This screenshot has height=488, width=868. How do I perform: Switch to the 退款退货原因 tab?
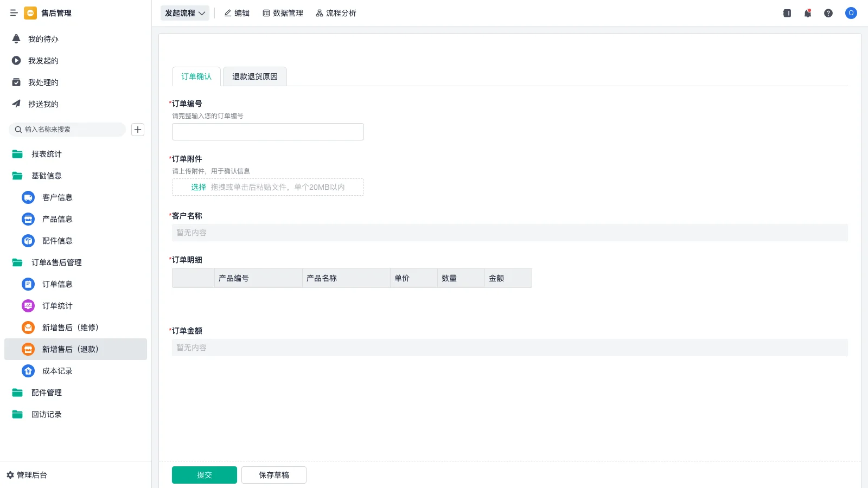point(255,76)
